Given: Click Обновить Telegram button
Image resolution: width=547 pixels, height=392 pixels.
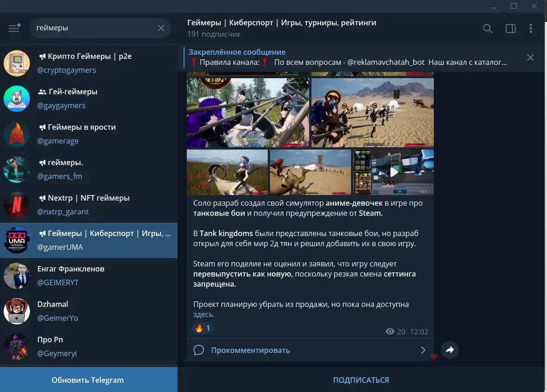Looking at the screenshot, I should pos(89,380).
